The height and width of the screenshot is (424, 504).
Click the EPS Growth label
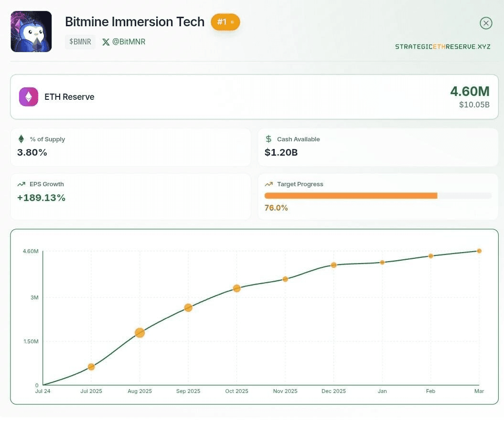pyautogui.click(x=47, y=184)
